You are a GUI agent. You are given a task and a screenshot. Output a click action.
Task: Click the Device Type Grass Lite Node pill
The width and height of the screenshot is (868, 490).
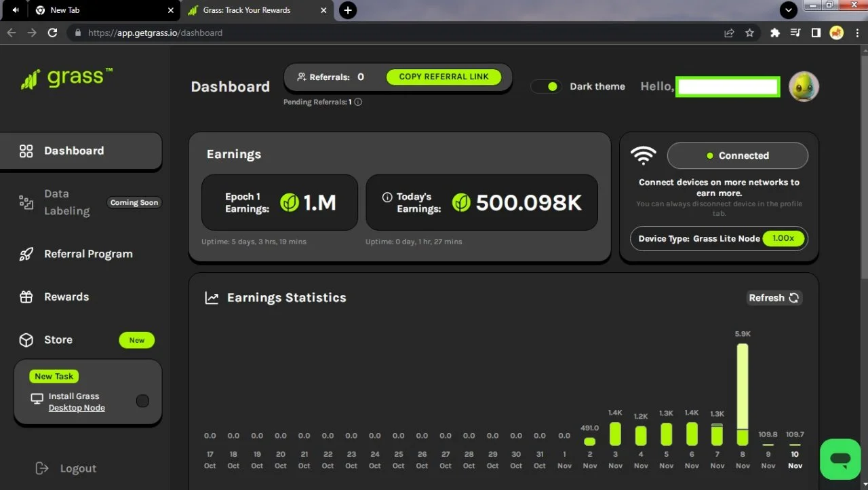pos(719,239)
